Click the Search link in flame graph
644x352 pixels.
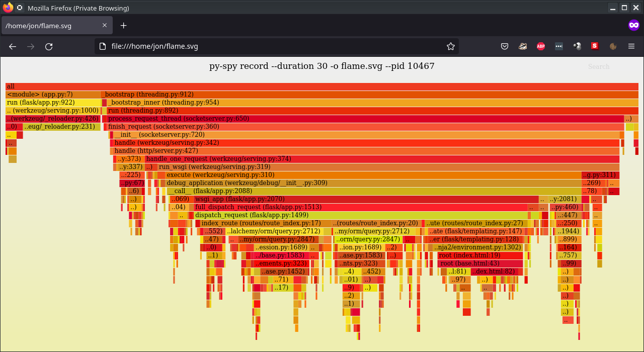598,66
